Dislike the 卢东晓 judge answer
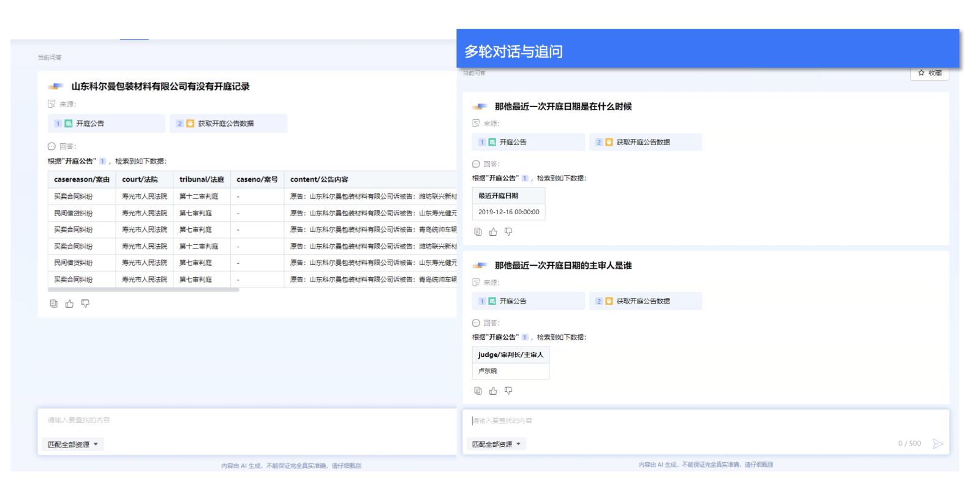 tap(508, 390)
